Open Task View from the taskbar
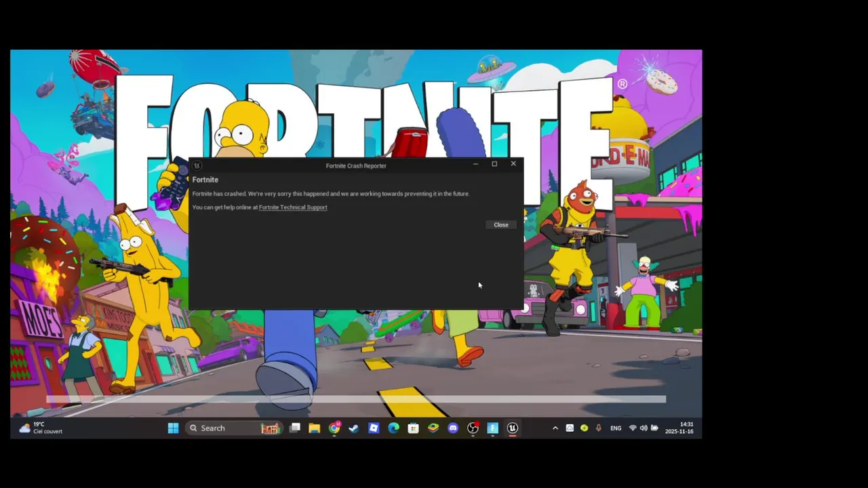The width and height of the screenshot is (868, 488). pos(295,428)
